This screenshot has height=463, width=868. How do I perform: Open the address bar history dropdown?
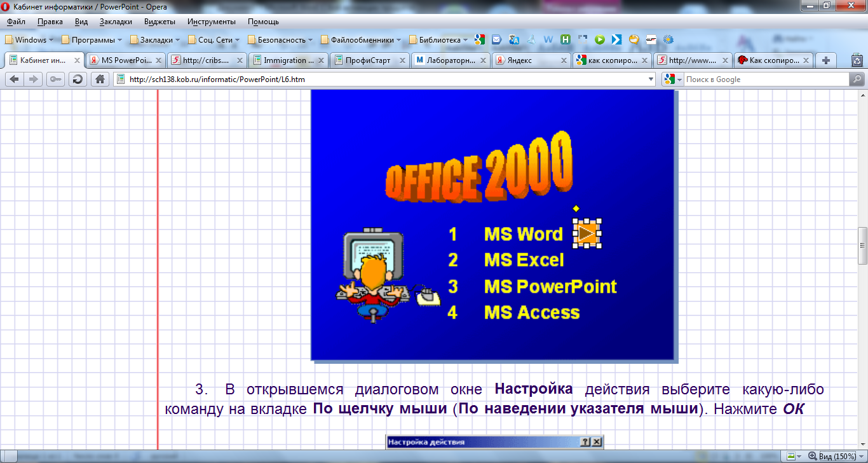[x=650, y=79]
